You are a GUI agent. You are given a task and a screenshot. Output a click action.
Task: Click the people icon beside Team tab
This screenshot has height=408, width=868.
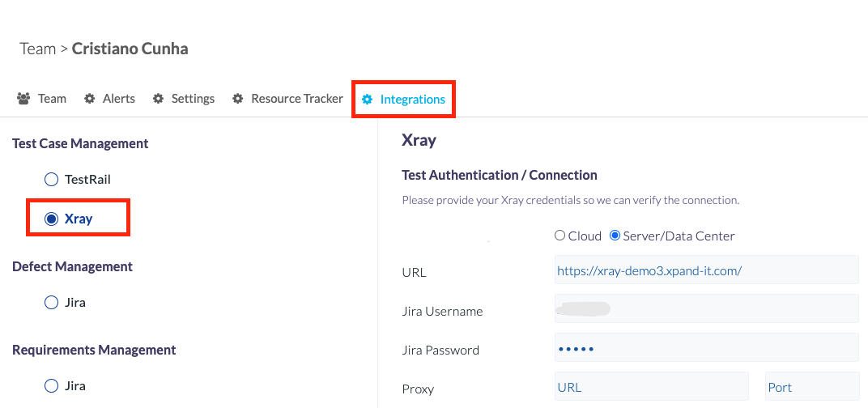pyautogui.click(x=23, y=99)
